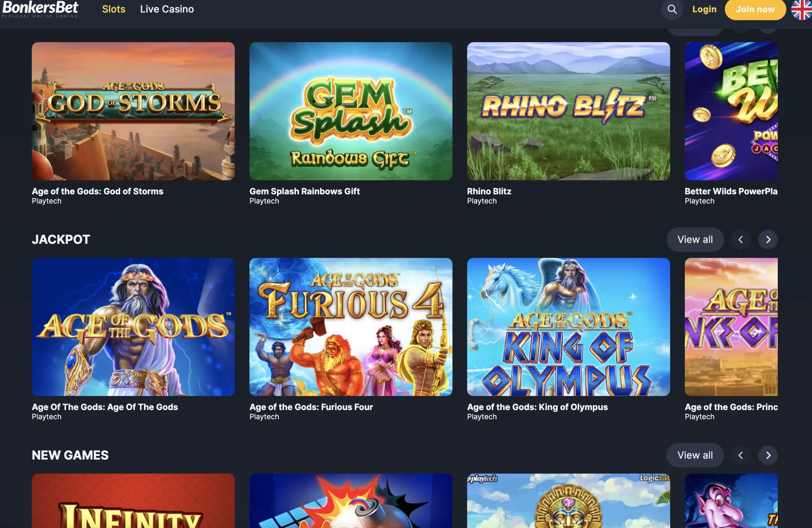Open the search magnifier icon
The image size is (812, 528).
672,9
